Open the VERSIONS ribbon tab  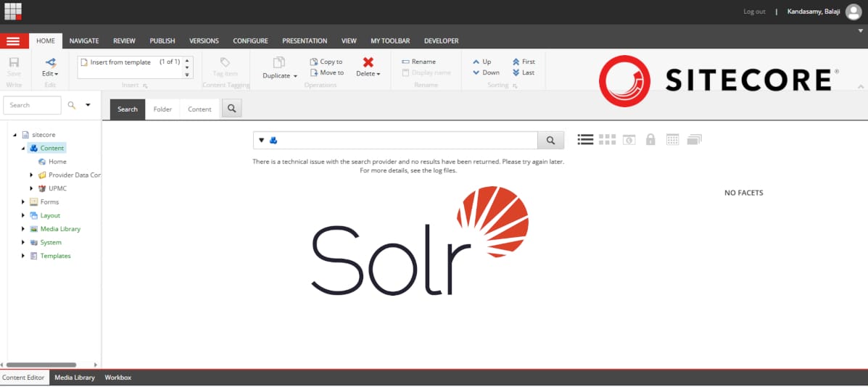point(204,41)
